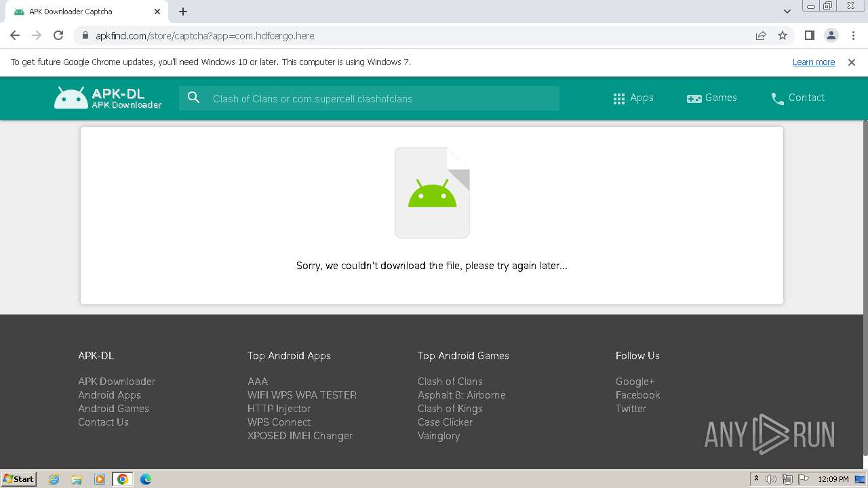This screenshot has height=488, width=868.
Task: Bookmark this page with star
Action: [x=783, y=35]
